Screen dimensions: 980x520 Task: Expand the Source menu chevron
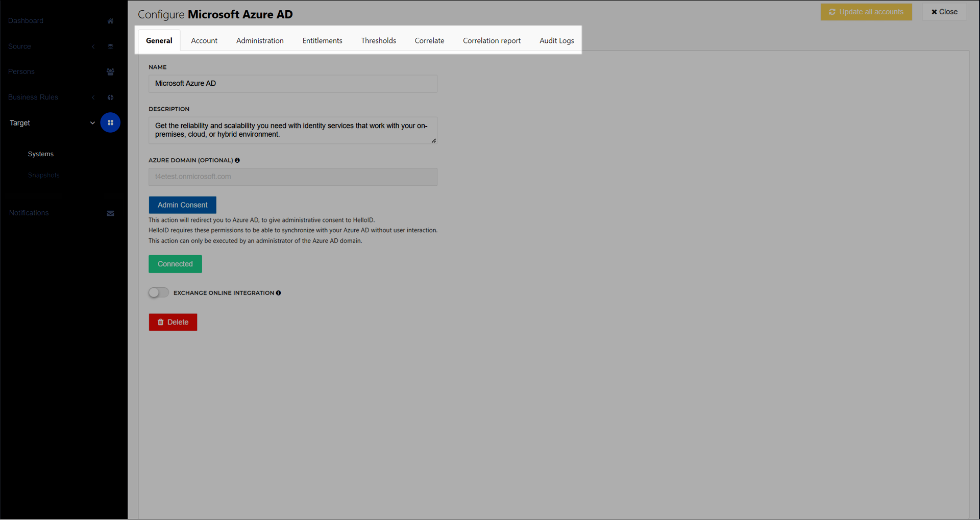pyautogui.click(x=93, y=46)
